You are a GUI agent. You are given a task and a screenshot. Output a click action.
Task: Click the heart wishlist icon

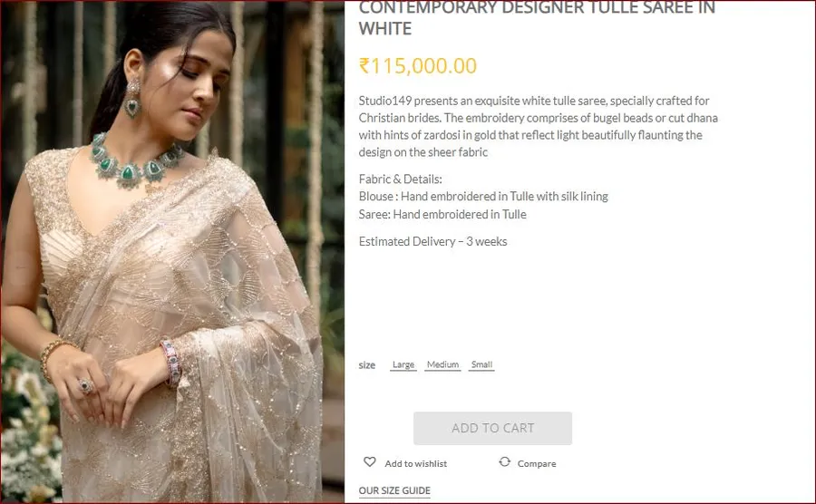370,461
